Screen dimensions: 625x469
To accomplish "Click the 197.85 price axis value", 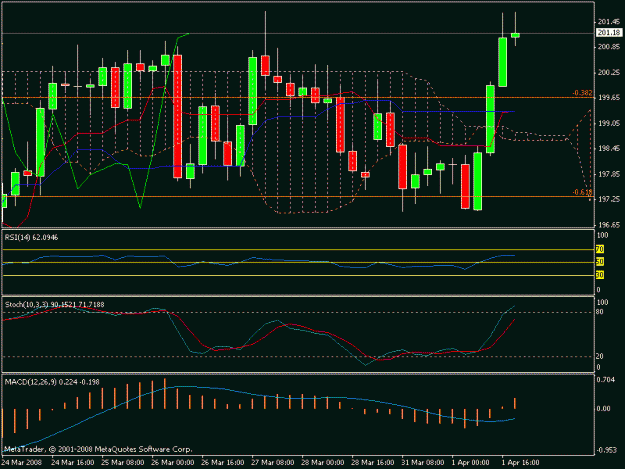I will [608, 174].
